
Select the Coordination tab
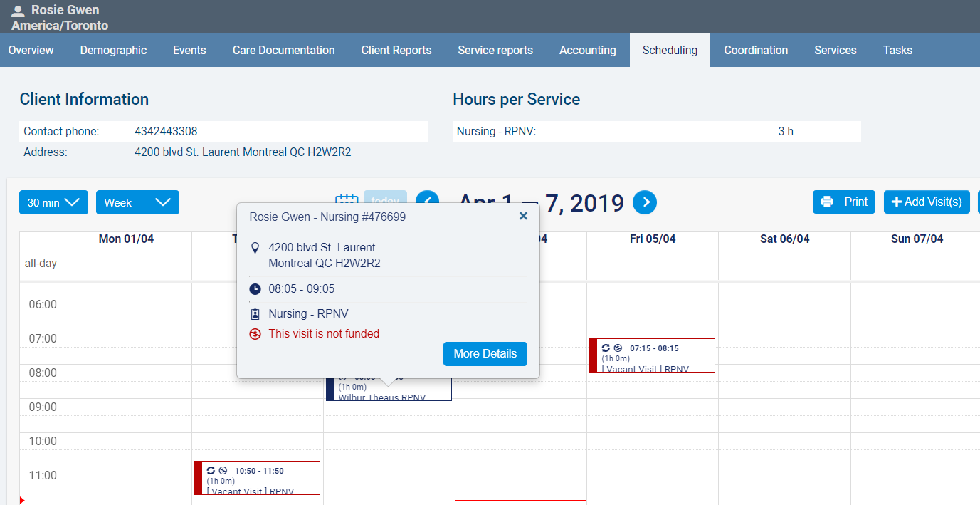coord(756,50)
